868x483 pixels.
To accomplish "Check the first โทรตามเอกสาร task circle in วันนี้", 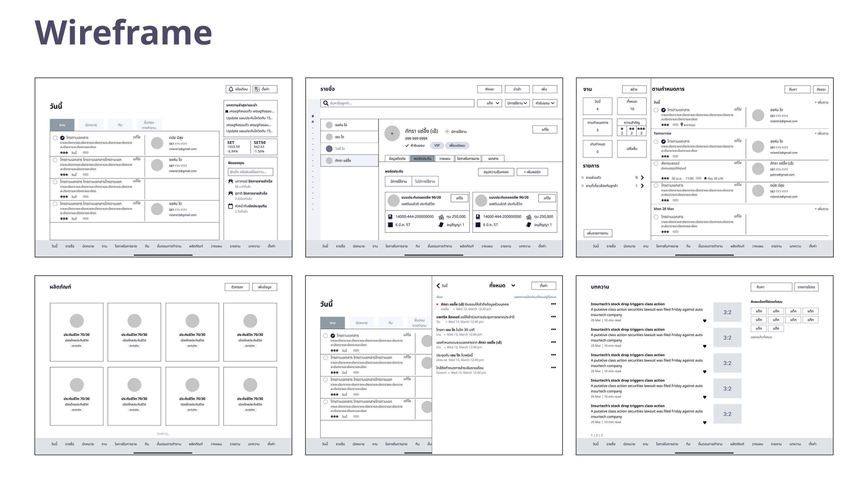I will click(x=55, y=138).
